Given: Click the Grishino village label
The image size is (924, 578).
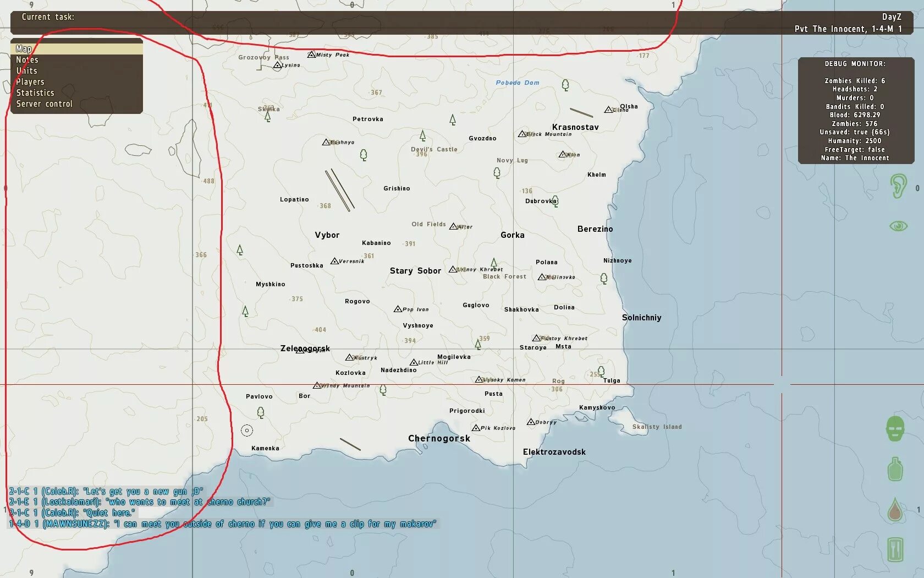Looking at the screenshot, I should (397, 188).
